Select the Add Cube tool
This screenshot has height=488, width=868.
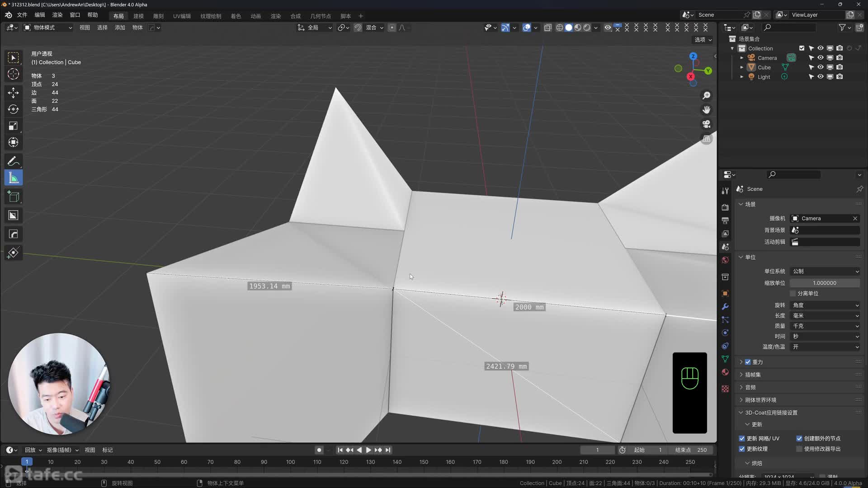tap(13, 197)
